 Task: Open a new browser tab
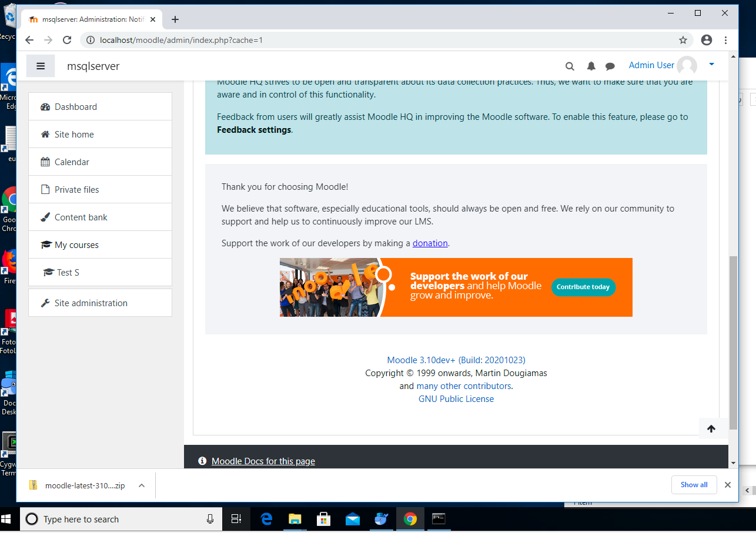point(175,19)
